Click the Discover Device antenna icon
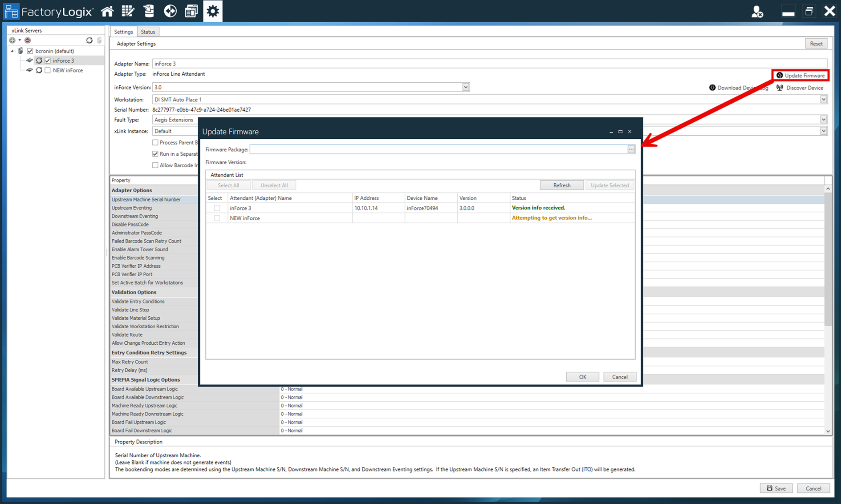Viewport: 841px width, 504px height. coord(780,88)
